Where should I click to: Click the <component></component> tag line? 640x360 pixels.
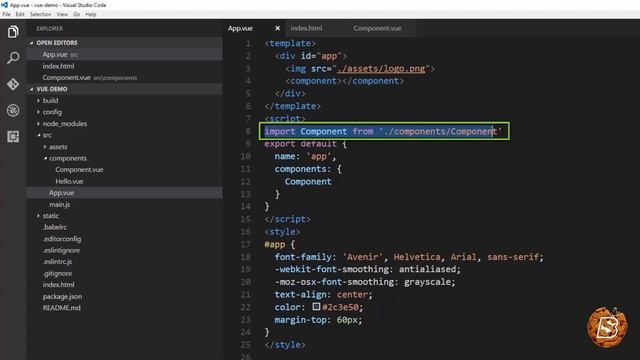coord(344,81)
